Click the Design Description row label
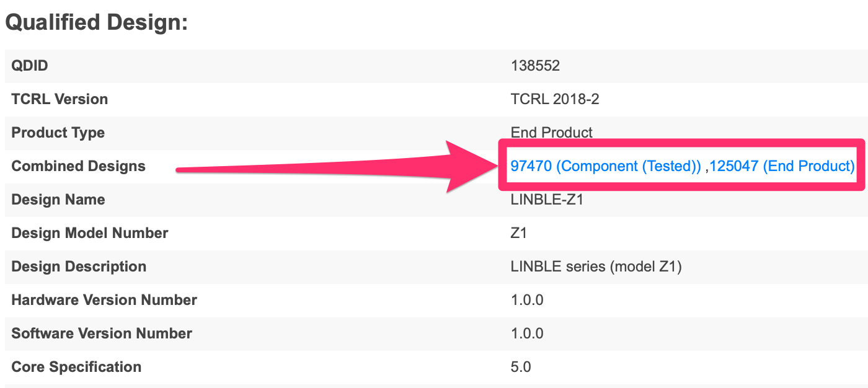The height and width of the screenshot is (388, 868). click(x=79, y=267)
